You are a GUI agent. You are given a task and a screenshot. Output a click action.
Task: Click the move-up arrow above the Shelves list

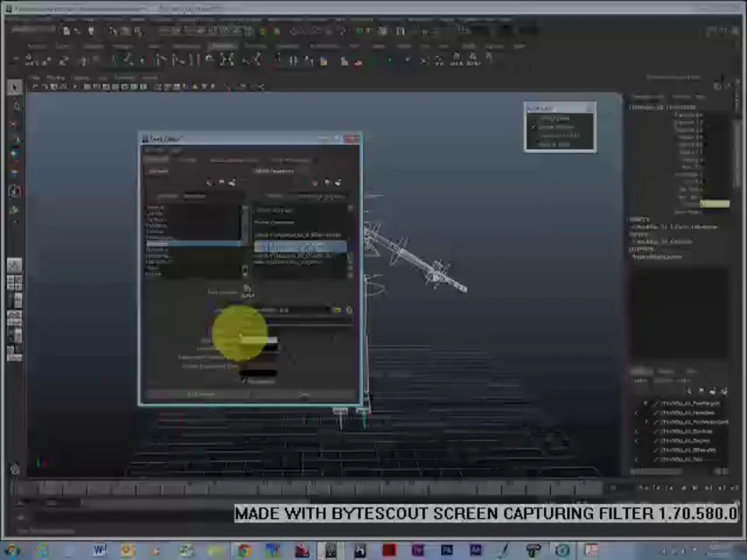coord(209,182)
